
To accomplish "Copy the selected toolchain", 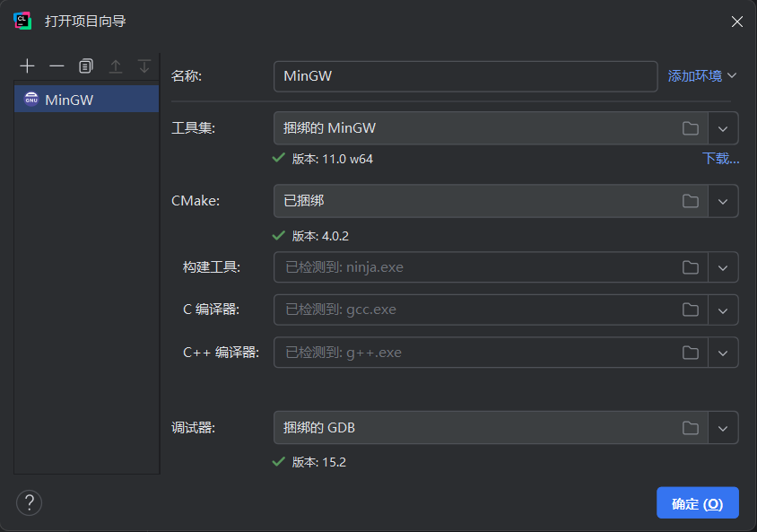I will (x=86, y=66).
